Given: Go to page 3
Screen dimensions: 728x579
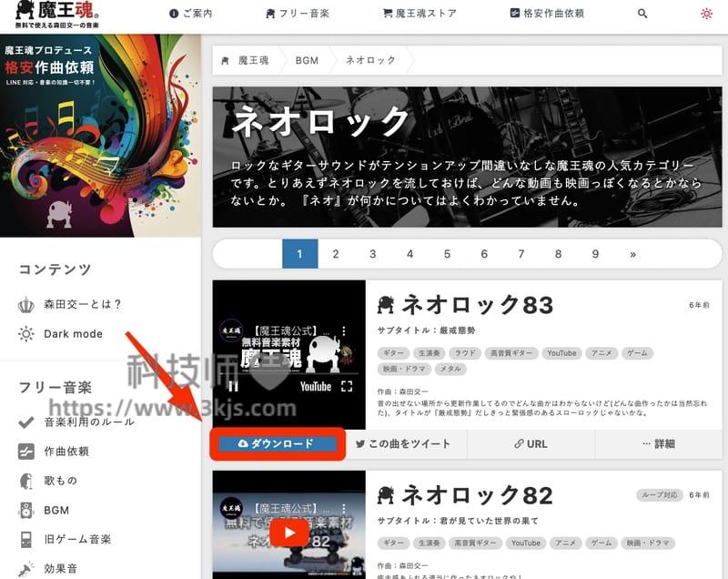Looking at the screenshot, I should click(373, 254).
